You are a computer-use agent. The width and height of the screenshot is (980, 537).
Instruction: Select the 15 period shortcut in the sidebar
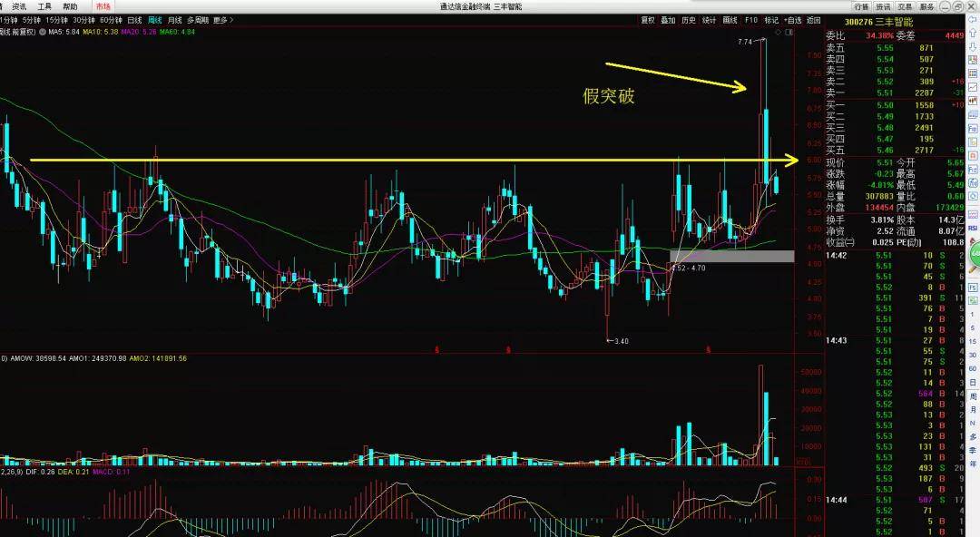click(x=973, y=341)
